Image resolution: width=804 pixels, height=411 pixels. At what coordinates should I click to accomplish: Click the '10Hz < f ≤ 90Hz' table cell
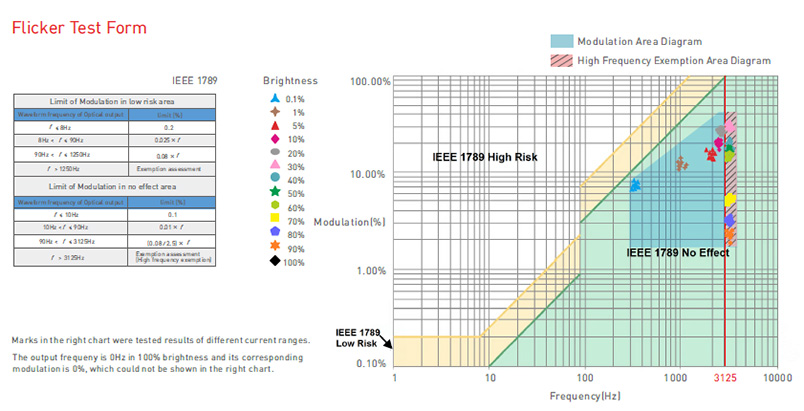pos(71,227)
